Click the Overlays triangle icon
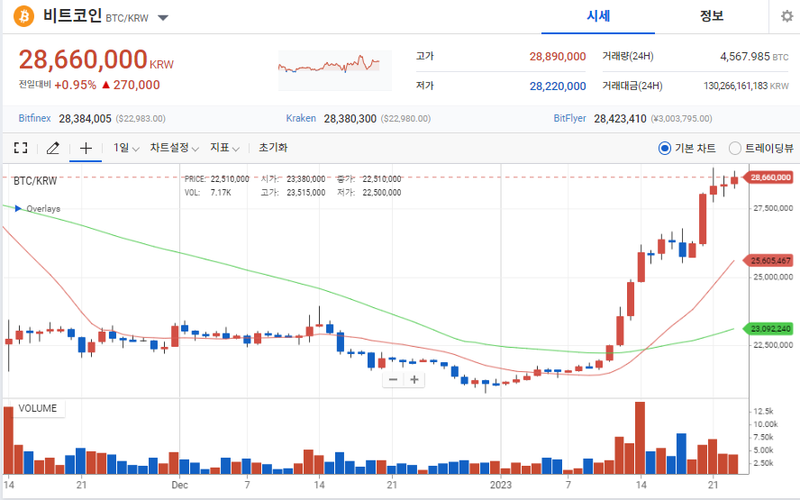Screen dimensions: 800x500 point(17,208)
